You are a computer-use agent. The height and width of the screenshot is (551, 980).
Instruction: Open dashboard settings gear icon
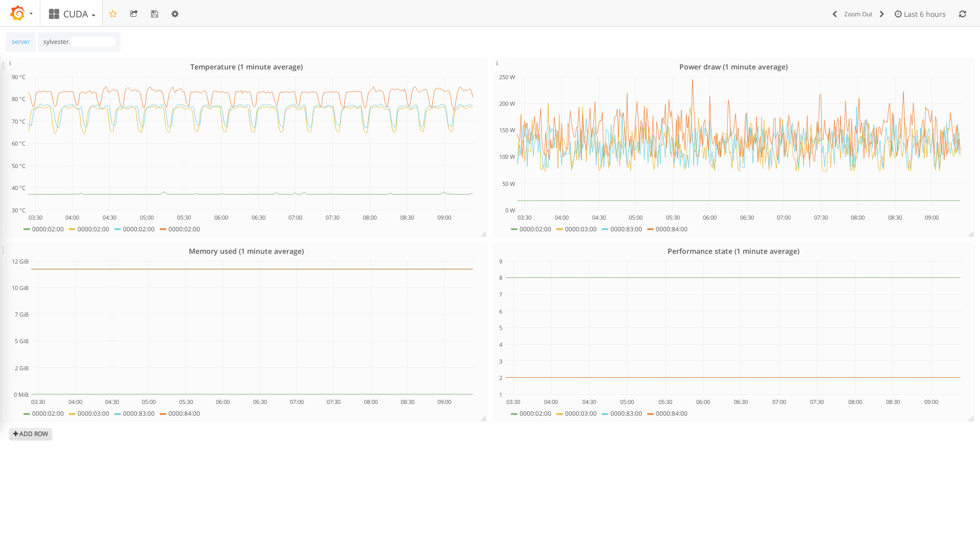tap(175, 14)
